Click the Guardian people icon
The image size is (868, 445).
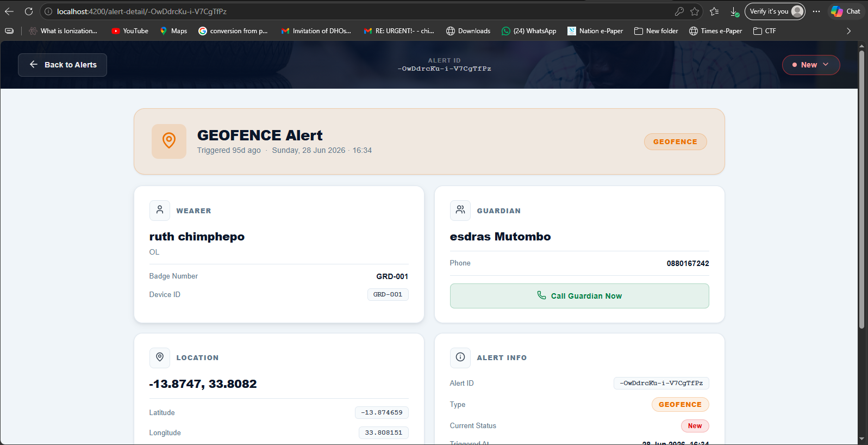(460, 210)
